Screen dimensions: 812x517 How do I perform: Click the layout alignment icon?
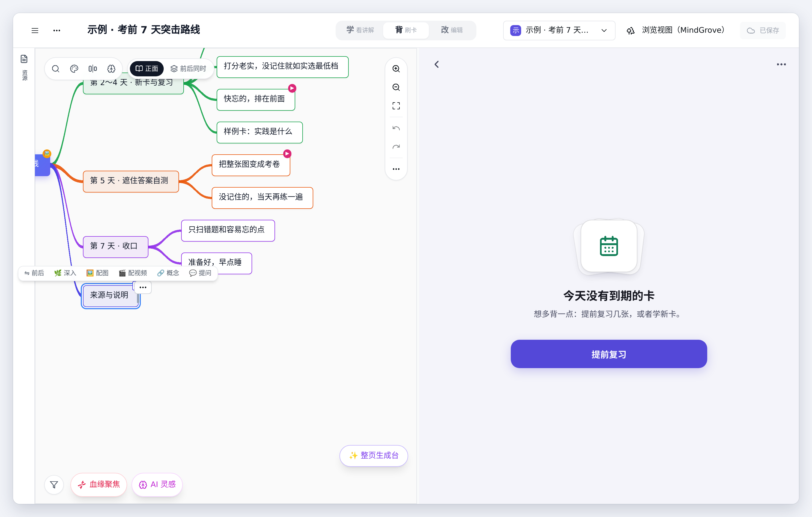93,69
